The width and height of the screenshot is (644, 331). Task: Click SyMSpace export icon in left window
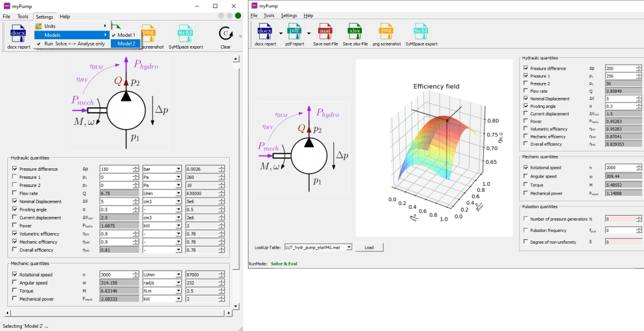click(186, 33)
